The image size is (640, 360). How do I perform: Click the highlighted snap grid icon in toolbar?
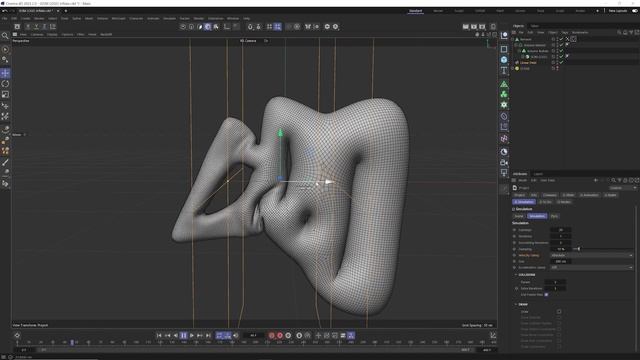pos(278,27)
